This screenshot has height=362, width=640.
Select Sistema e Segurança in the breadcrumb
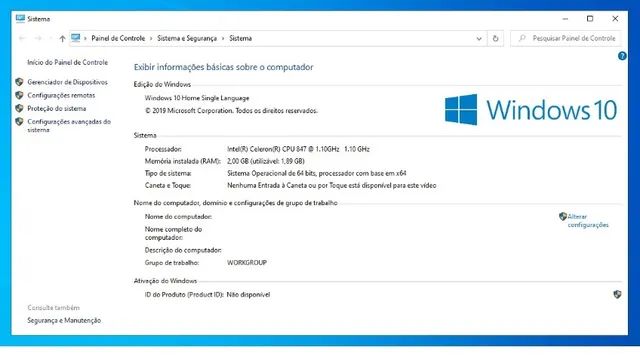click(x=187, y=38)
